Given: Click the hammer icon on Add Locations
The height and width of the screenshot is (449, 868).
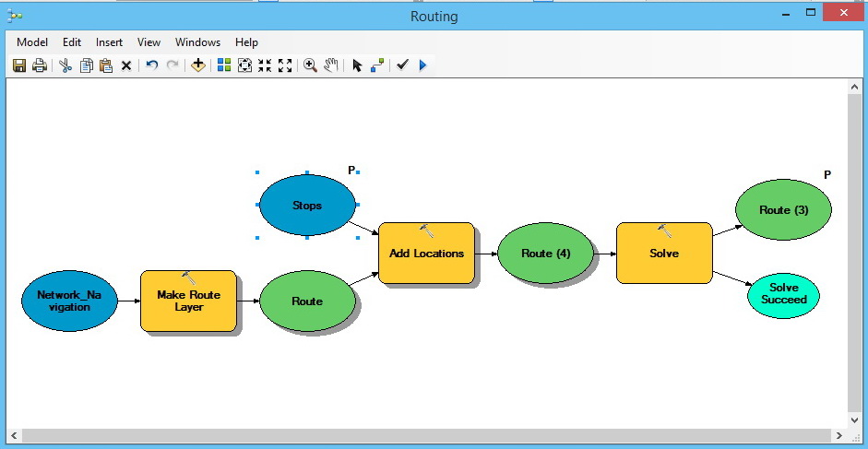Looking at the screenshot, I should click(x=425, y=230).
